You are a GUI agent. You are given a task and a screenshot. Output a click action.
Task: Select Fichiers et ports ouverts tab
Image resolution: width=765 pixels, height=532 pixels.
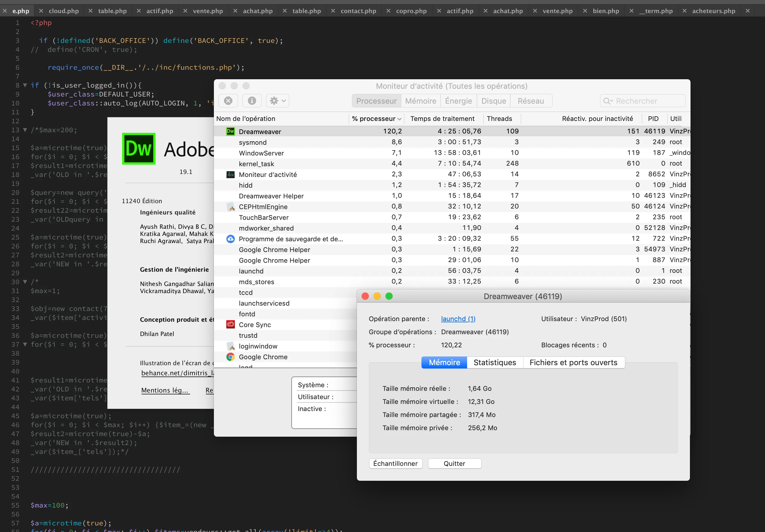tap(573, 363)
